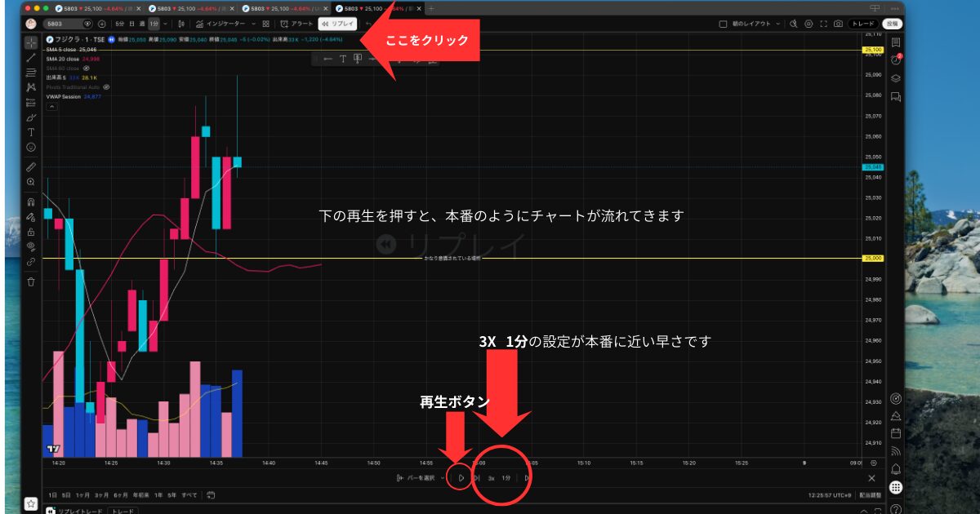Toggle the lock all drawings icon
The height and width of the screenshot is (514, 980).
pyautogui.click(x=31, y=232)
